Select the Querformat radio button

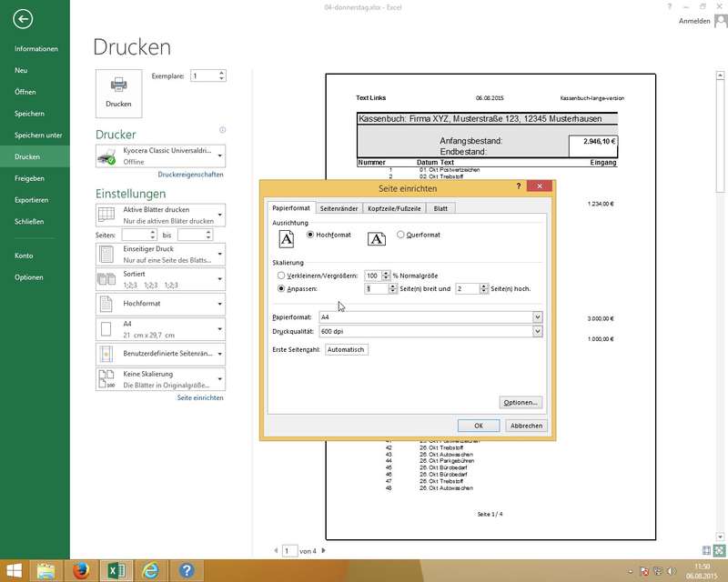click(400, 235)
